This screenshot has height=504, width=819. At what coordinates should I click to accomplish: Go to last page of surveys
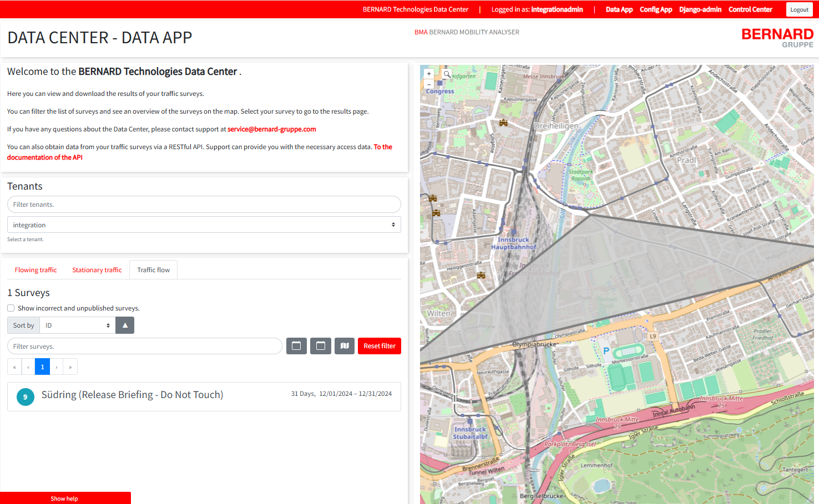tap(70, 367)
